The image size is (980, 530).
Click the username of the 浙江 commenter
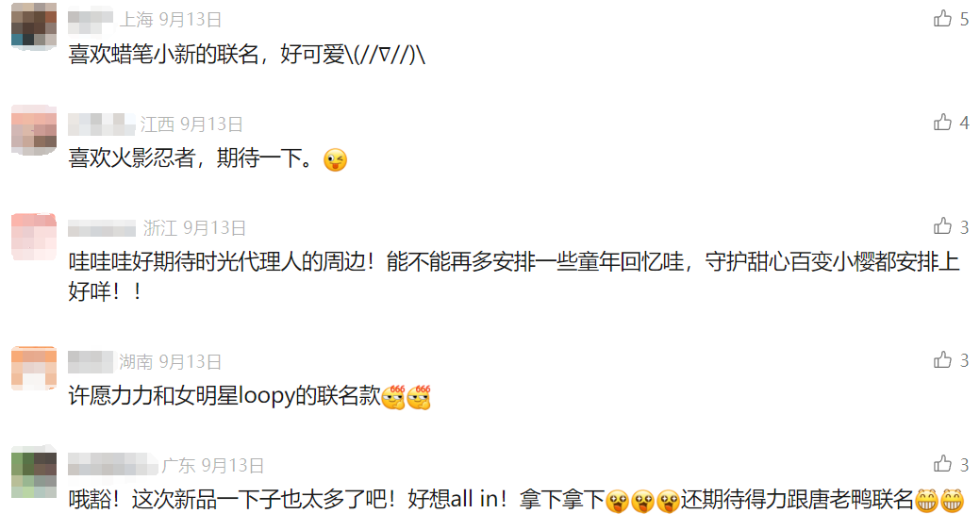(x=102, y=228)
